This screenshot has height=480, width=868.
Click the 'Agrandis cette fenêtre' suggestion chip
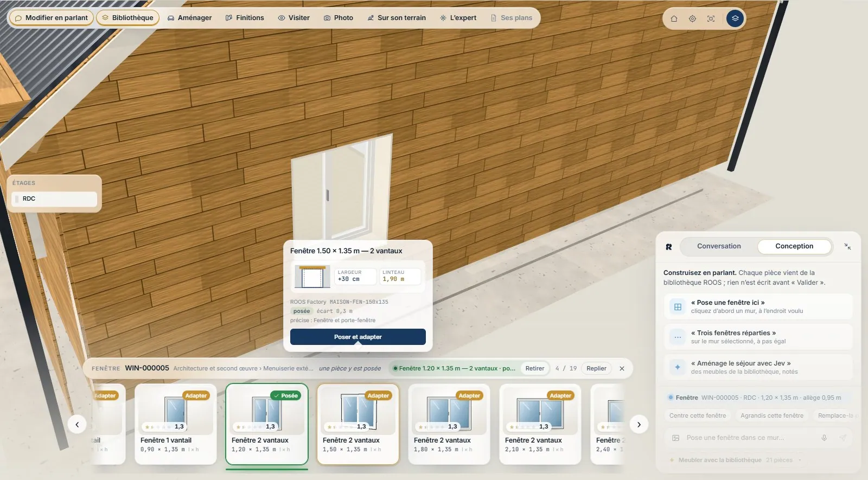coord(772,415)
